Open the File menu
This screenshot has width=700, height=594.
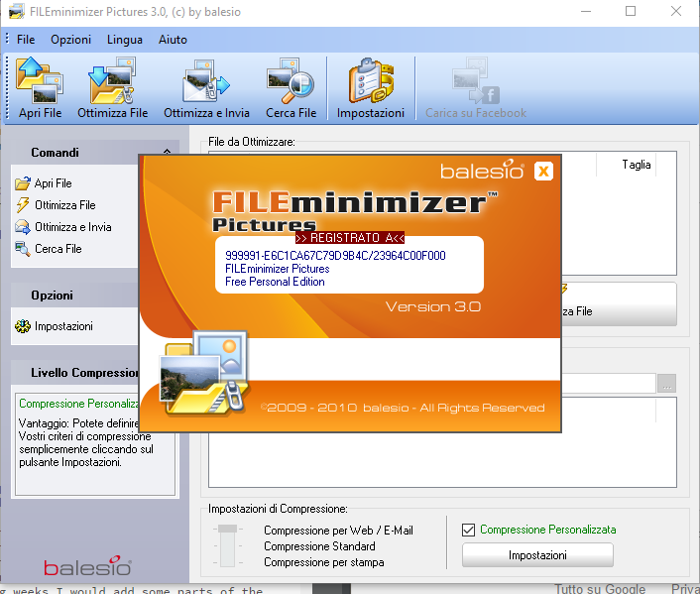(26, 40)
